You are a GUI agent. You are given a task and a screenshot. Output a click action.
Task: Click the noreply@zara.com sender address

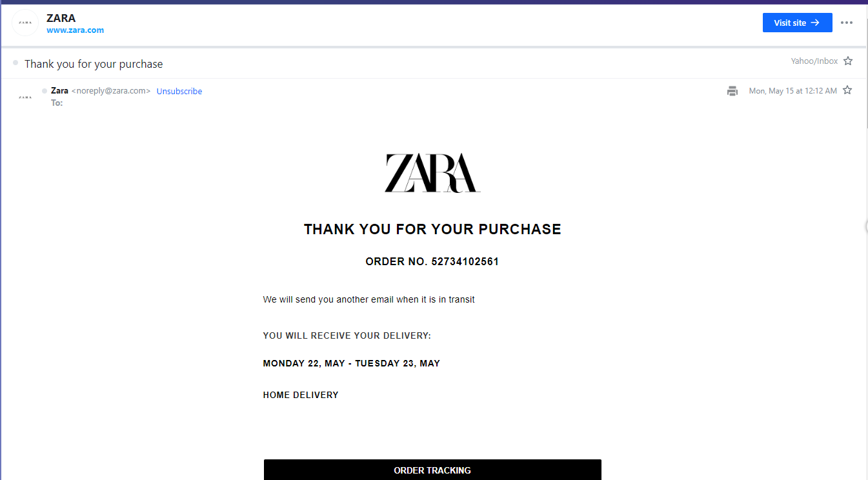tap(111, 91)
